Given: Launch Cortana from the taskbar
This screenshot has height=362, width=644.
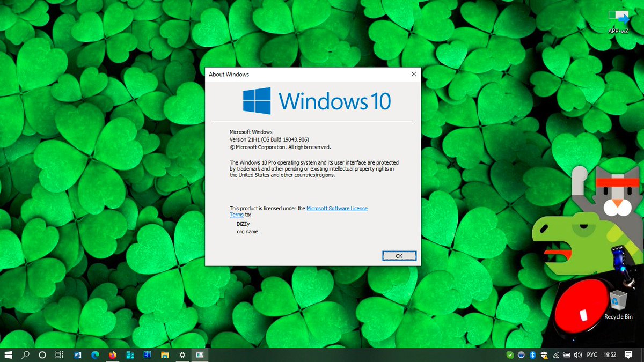Looking at the screenshot, I should click(x=42, y=354).
